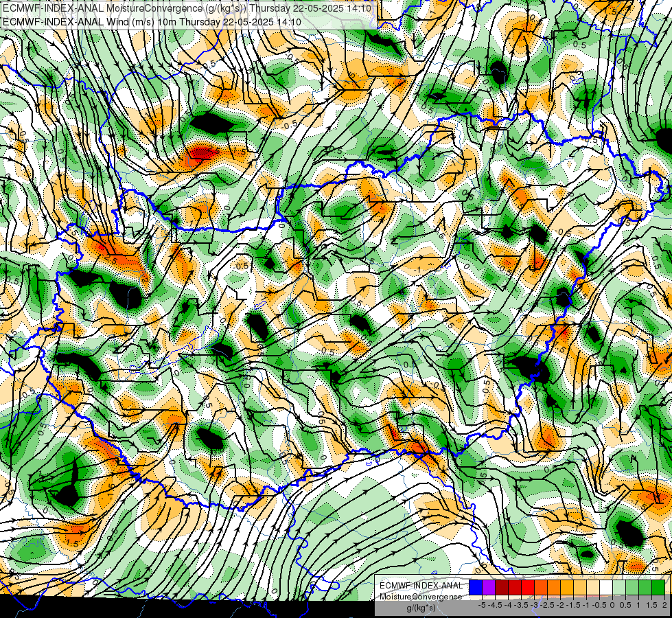Click the MoistureConvergence title line at top

[187, 8]
